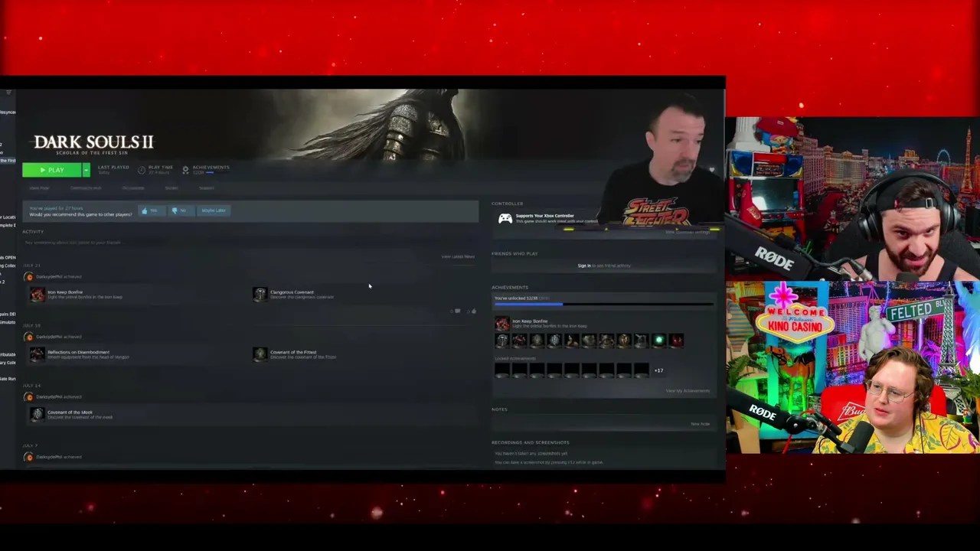Click the Play Time clock icon
This screenshot has width=980, height=551.
tap(142, 170)
